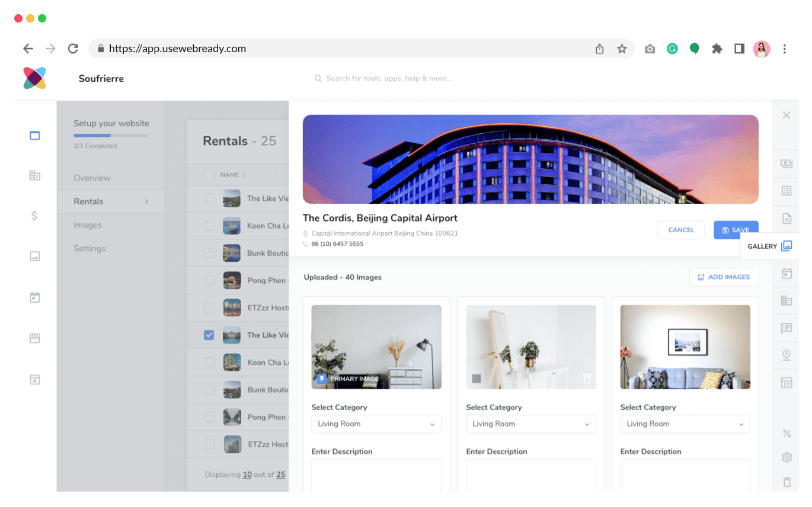Open the building icon in right toolbar
The width and height of the screenshot is (812, 507).
787,300
